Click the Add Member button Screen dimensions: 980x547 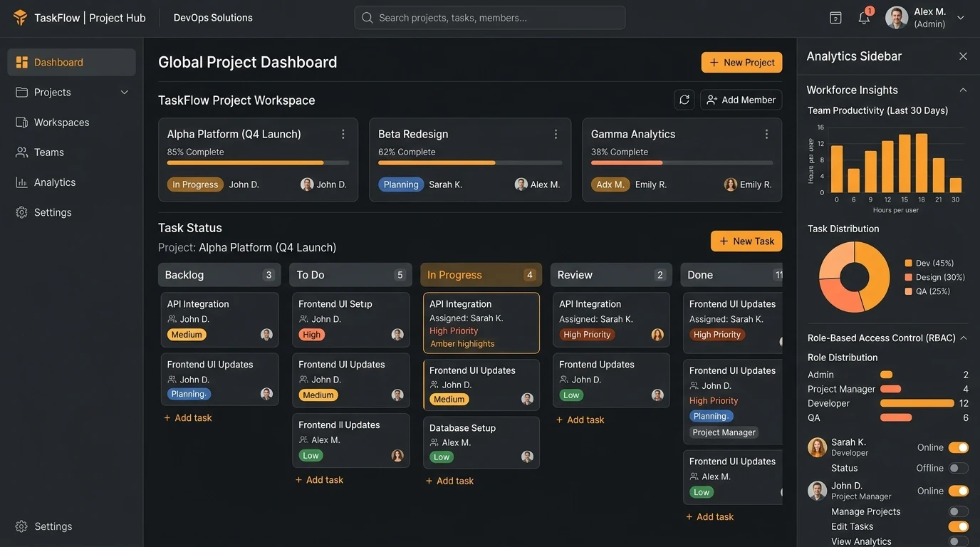coord(741,100)
